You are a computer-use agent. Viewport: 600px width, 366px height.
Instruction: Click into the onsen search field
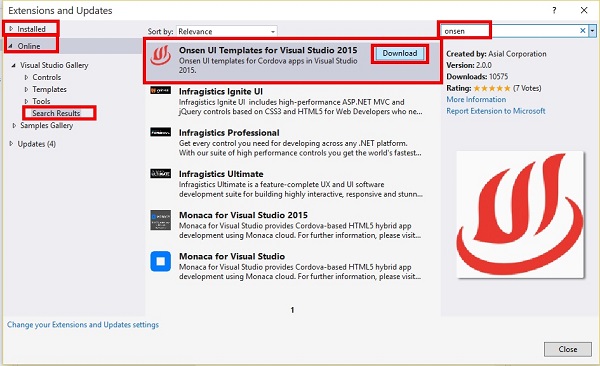click(509, 31)
